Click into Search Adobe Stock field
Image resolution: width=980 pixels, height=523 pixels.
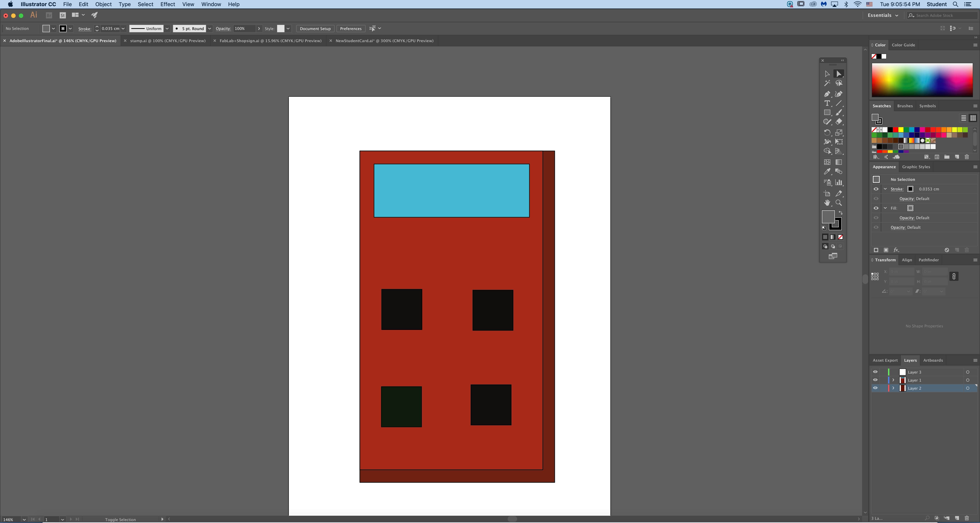pyautogui.click(x=942, y=16)
